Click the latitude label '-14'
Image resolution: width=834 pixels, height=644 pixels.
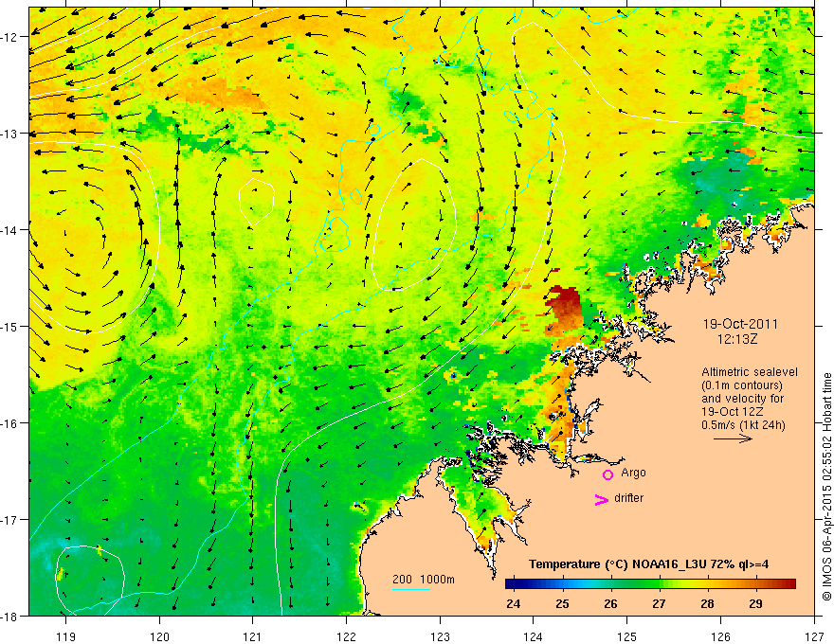[x=10, y=230]
